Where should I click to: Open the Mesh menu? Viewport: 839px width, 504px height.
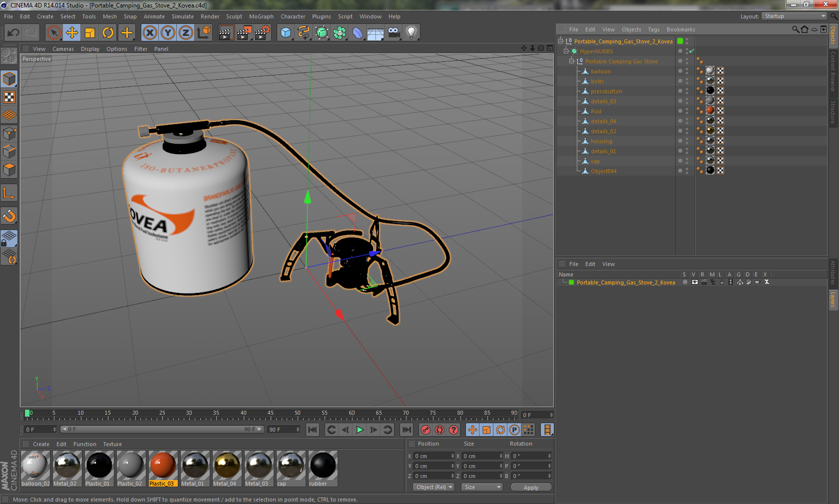109,16
